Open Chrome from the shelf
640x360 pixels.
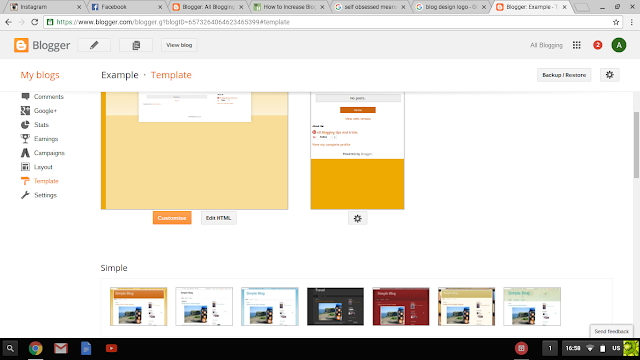36,349
